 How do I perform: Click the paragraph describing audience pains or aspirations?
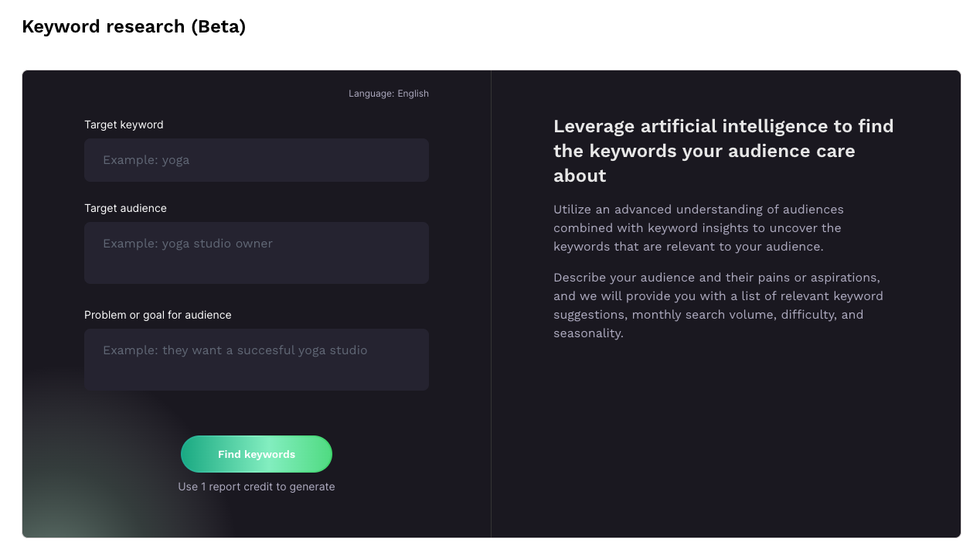point(717,305)
